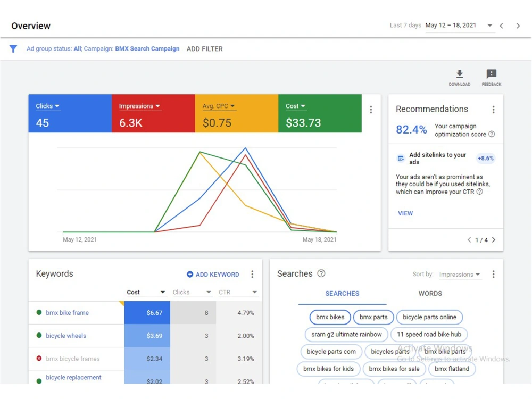The width and height of the screenshot is (532, 399).
Task: Show previous recommendation card
Action: coord(469,240)
